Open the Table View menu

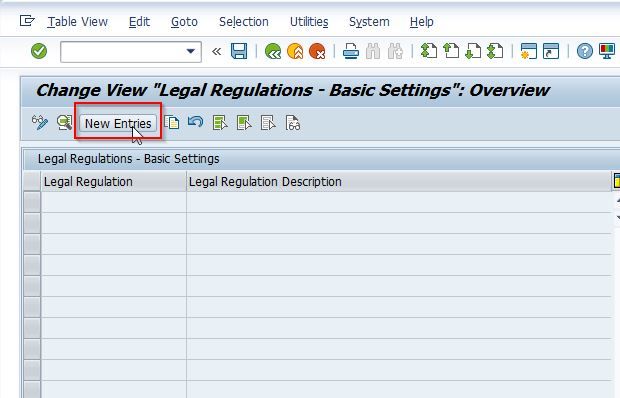pyautogui.click(x=78, y=22)
